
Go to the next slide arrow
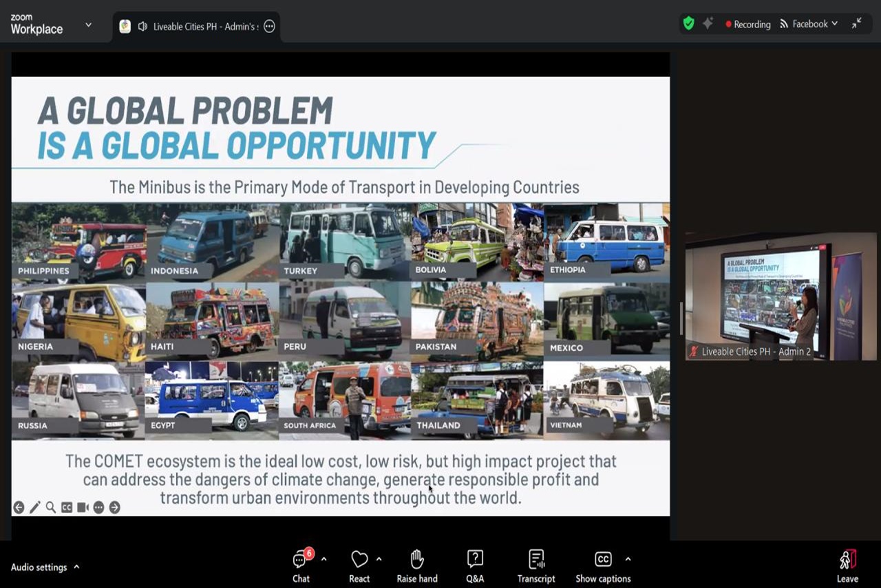[114, 508]
